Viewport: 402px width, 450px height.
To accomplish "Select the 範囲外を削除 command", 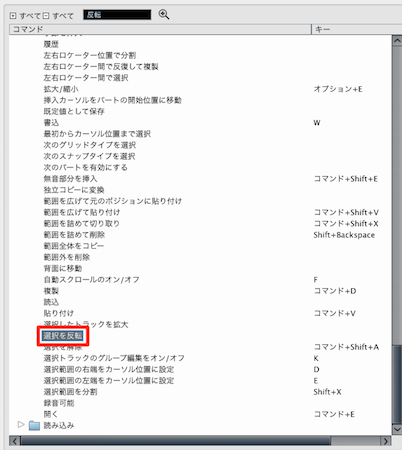I will click(x=67, y=257).
